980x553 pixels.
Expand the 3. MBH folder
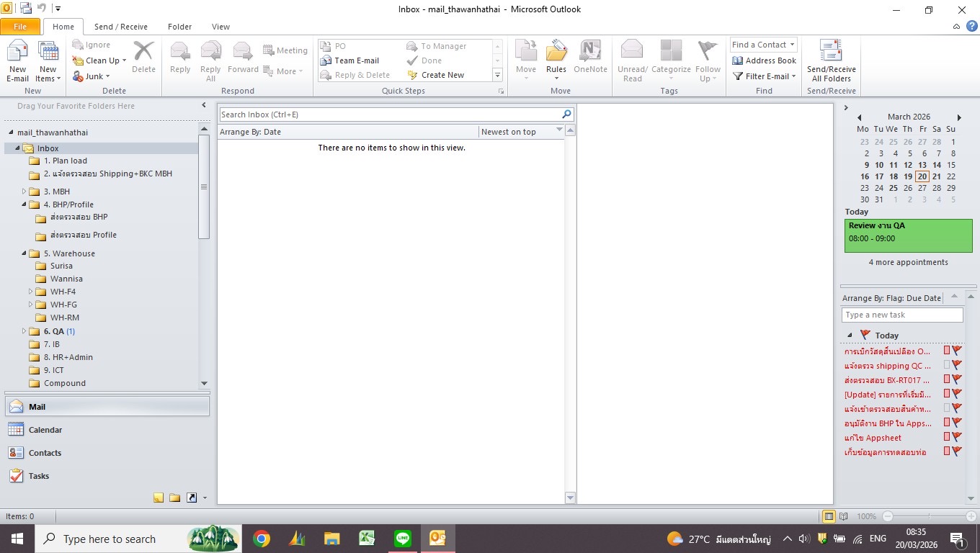24,192
